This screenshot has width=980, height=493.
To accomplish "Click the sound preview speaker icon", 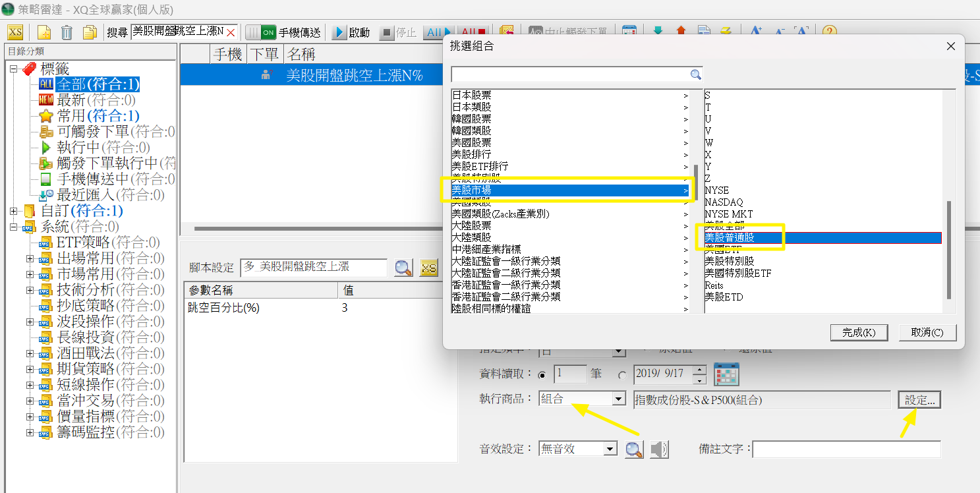I will tap(658, 449).
